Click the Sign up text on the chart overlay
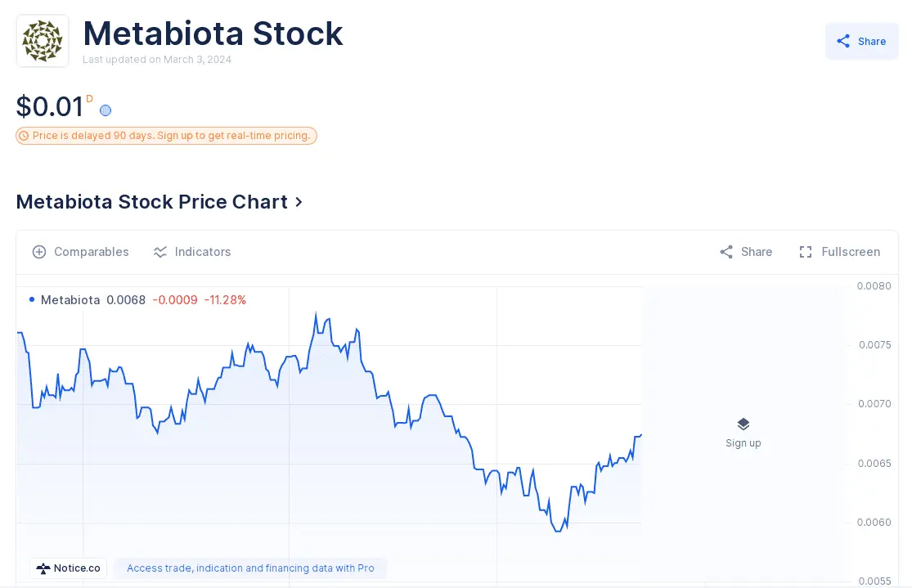 tap(743, 443)
